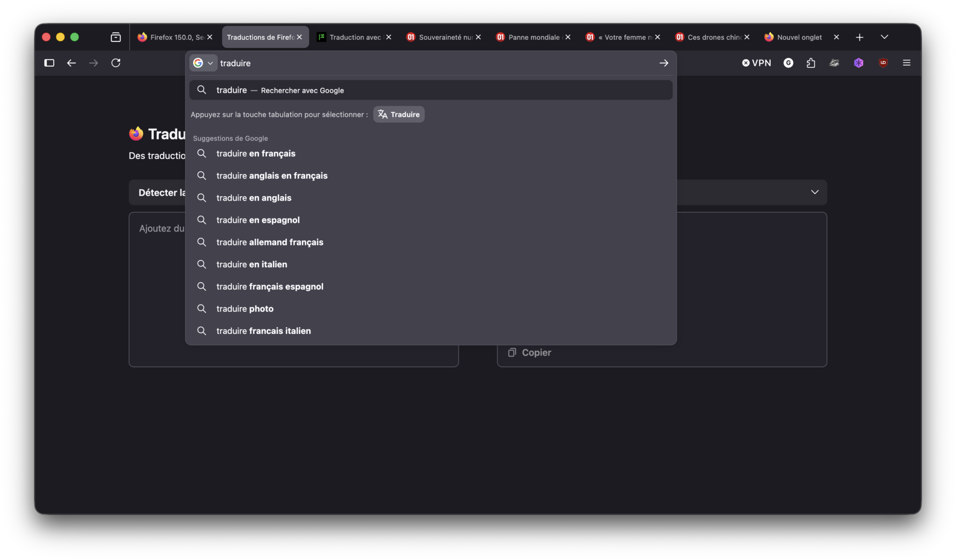The image size is (956, 560).
Task: Toggle the sidebar panel icon
Action: coord(49,63)
